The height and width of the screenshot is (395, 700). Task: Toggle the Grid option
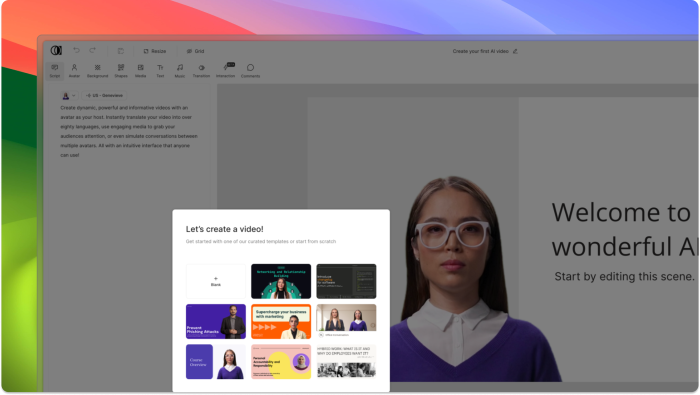pyautogui.click(x=196, y=51)
